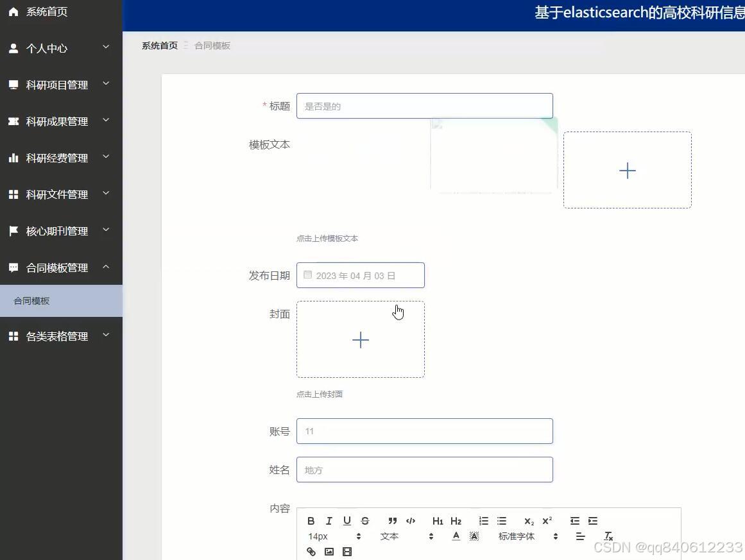Click the plus to upload 封面
745x560 pixels.
[361, 339]
